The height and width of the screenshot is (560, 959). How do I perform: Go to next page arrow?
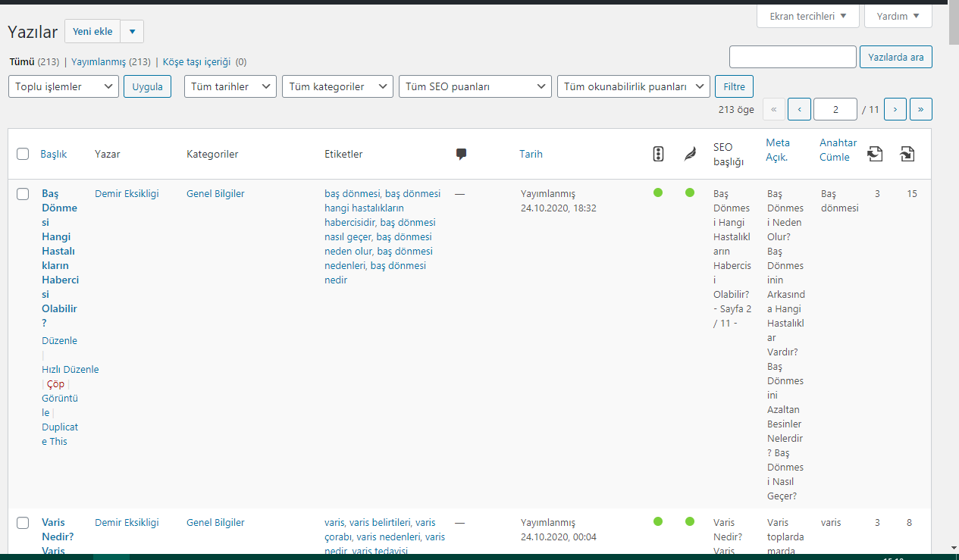(895, 109)
